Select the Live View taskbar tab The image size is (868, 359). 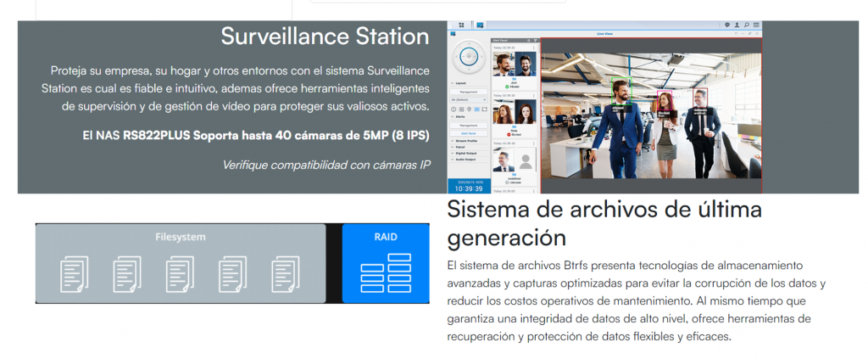[x=479, y=25]
